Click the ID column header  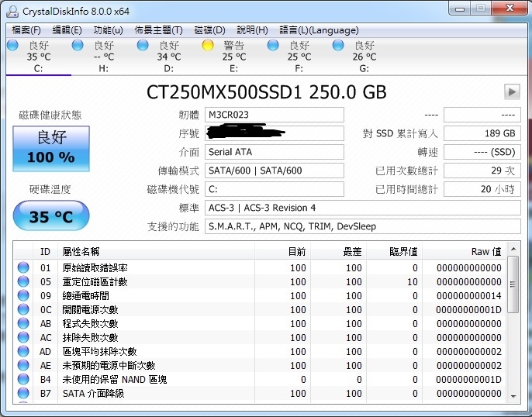tap(46, 252)
